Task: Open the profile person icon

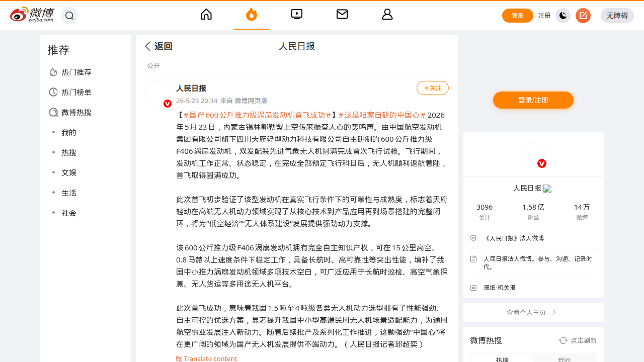Action: [x=387, y=15]
